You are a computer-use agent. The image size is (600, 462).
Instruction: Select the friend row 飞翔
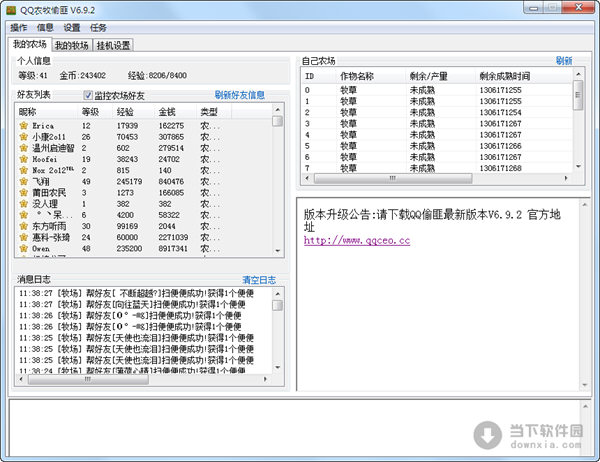pyautogui.click(x=143, y=181)
